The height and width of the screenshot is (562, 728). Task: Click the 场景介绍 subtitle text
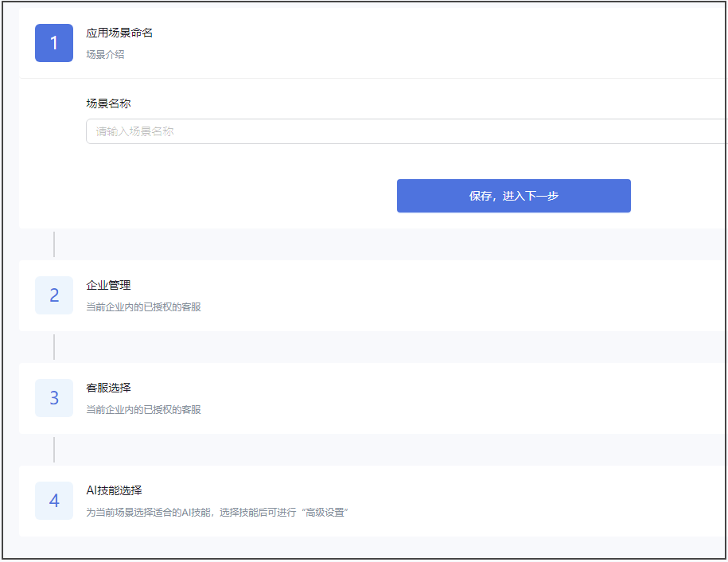105,54
